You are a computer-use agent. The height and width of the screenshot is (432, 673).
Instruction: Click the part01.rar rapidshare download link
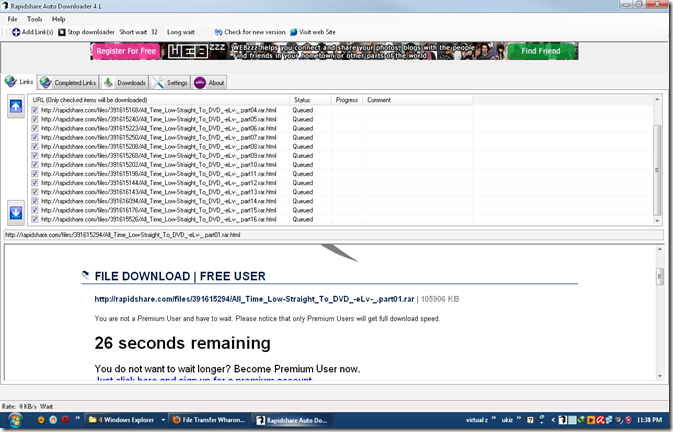click(254, 299)
